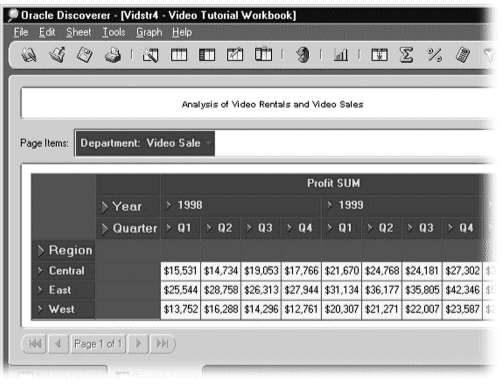Select West Q3 1998 cell $14,296
This screenshot has width=502, height=388.
point(261,309)
